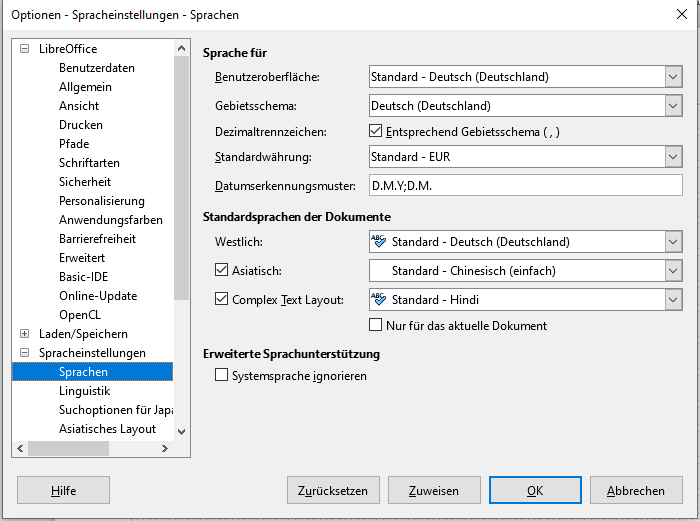Screen dimensions: 700x521
Task: Click tree vertical scrollbar down arrow
Action: click(x=181, y=432)
